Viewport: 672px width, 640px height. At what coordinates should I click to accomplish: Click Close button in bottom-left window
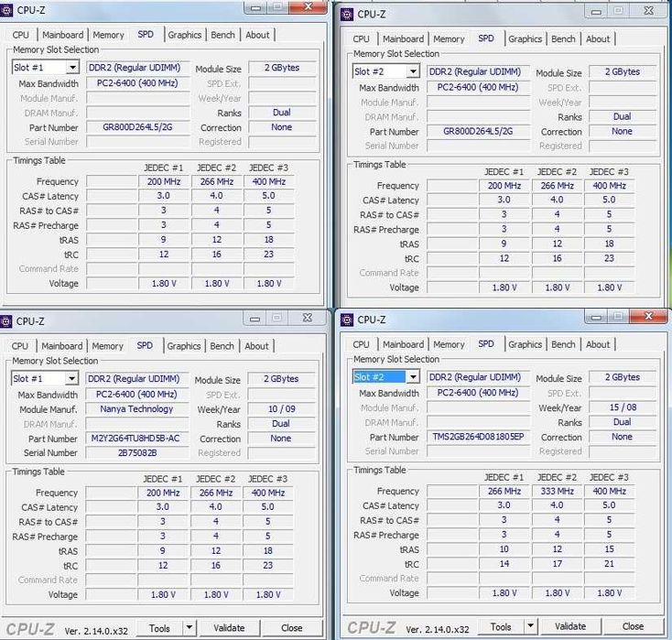click(292, 628)
